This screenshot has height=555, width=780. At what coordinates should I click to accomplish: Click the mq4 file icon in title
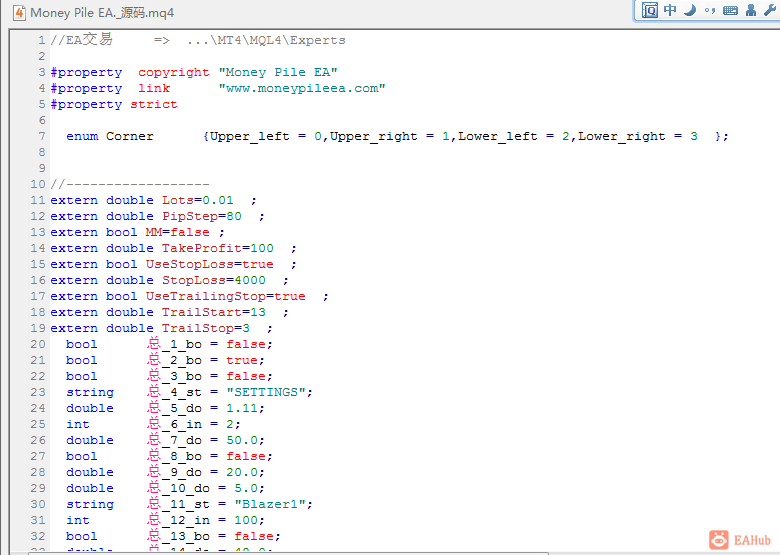[x=19, y=12]
